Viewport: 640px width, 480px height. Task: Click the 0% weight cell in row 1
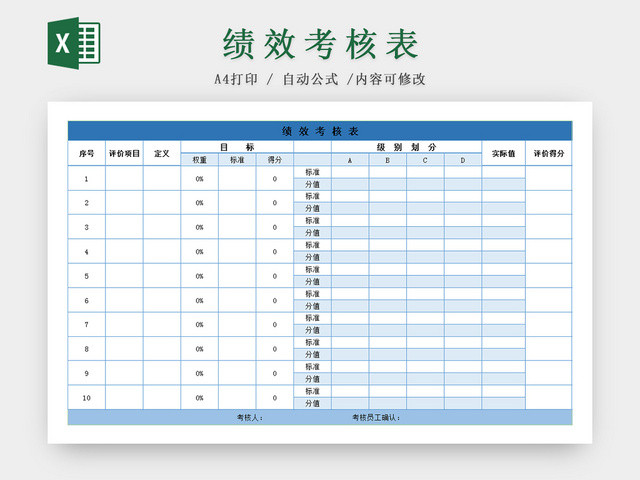click(x=200, y=178)
